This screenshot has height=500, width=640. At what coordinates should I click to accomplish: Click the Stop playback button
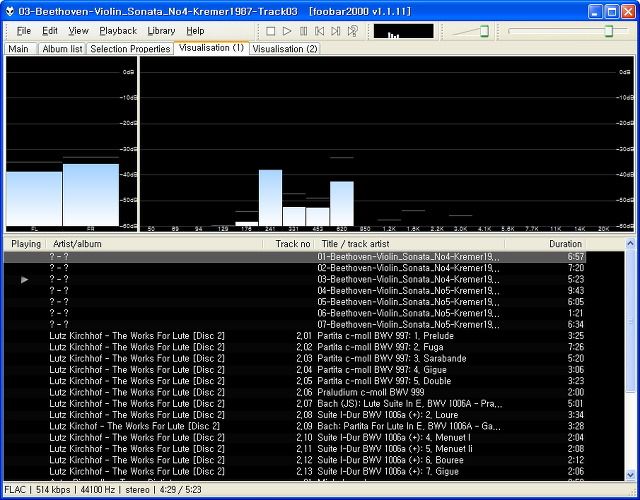[270, 31]
